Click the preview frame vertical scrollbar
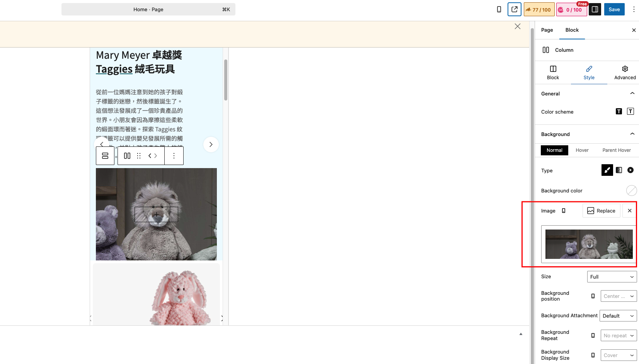639x364 pixels. (x=226, y=80)
